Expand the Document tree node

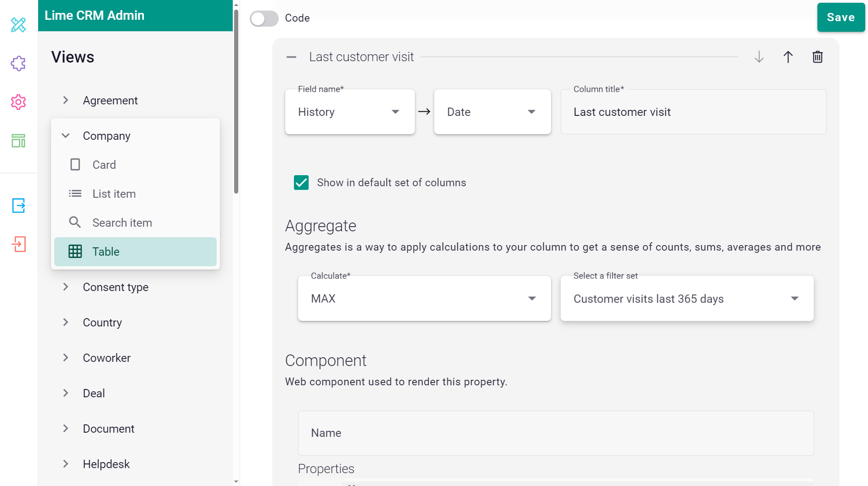click(66, 429)
